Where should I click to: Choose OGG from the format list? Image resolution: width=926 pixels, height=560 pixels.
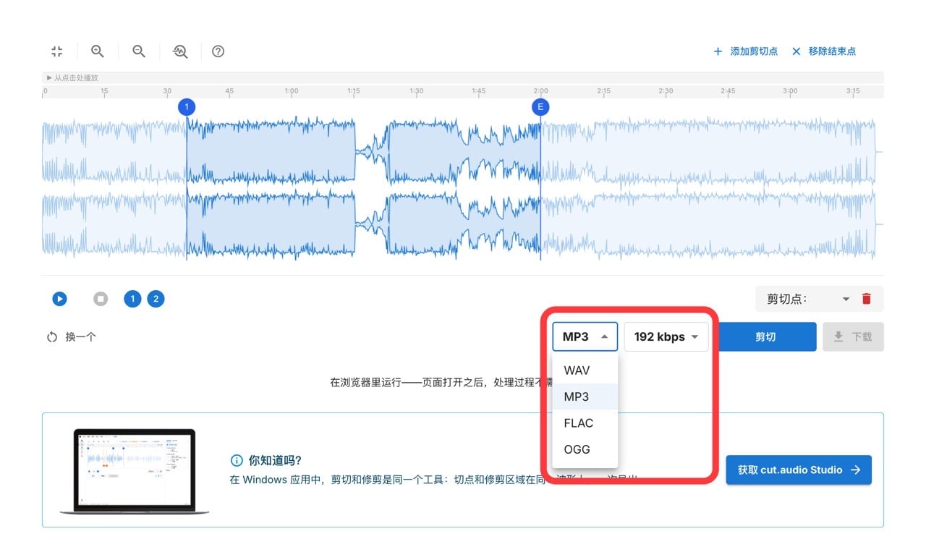tap(585, 449)
